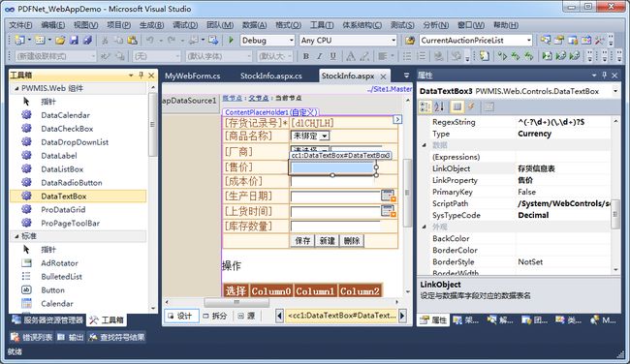Select DataCalendar in the toolbox
Image resolution: width=630 pixels, height=364 pixels.
click(65, 115)
